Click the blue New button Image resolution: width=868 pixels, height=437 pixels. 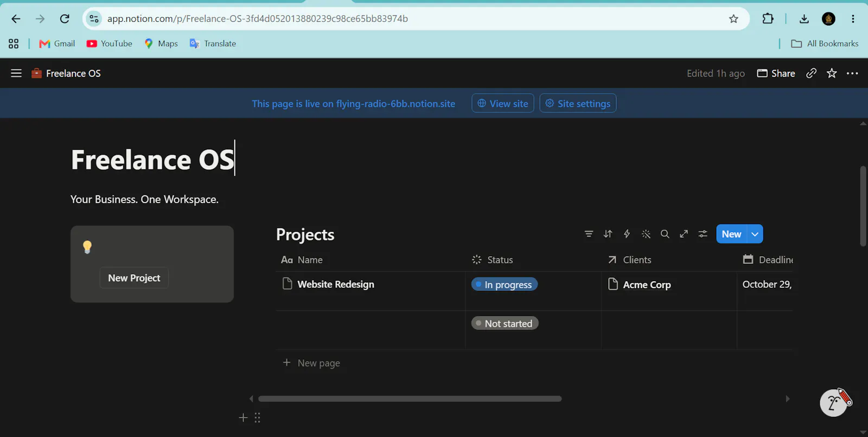coord(731,234)
